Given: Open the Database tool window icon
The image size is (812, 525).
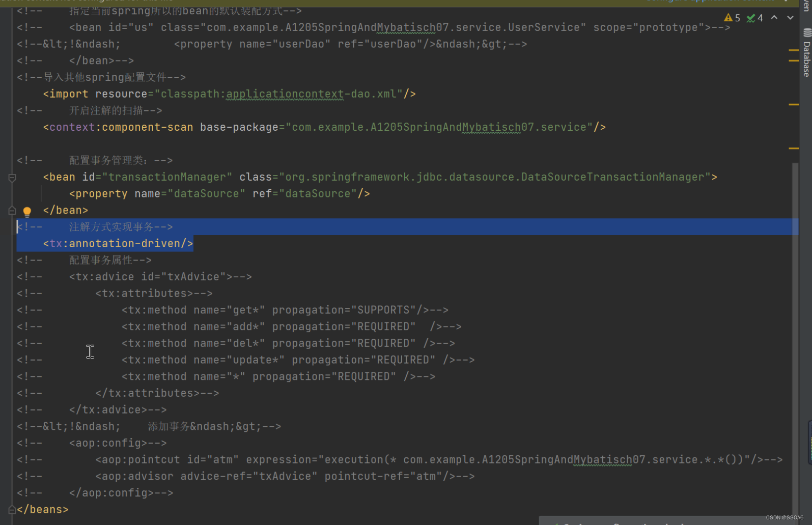Looking at the screenshot, I should tap(807, 33).
